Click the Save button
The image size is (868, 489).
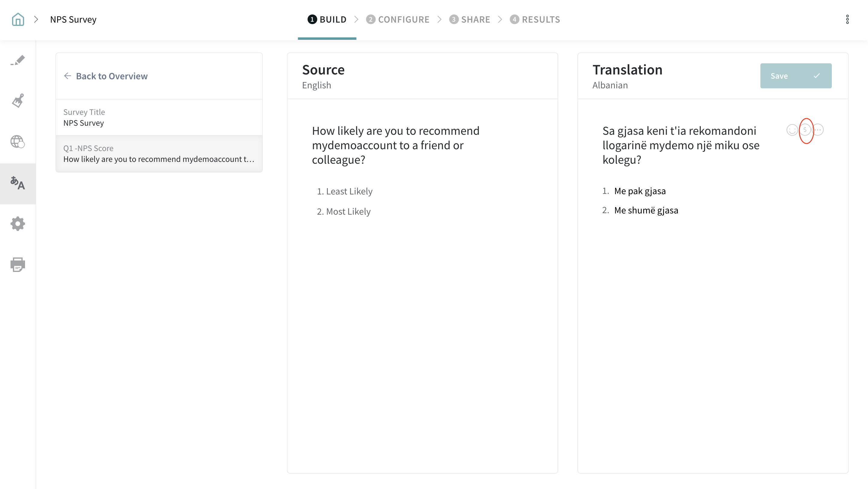[x=796, y=76]
